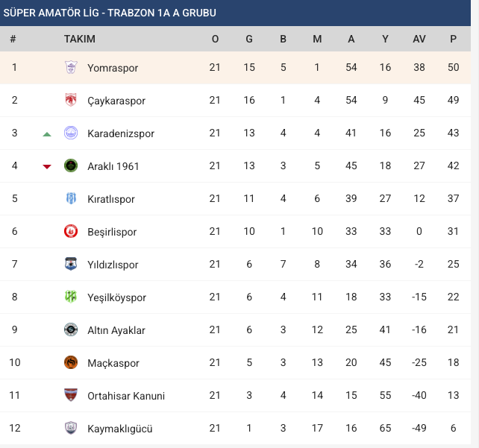Image resolution: width=479 pixels, height=448 pixels.
Task: Select the AV goal difference header
Action: [x=419, y=39]
